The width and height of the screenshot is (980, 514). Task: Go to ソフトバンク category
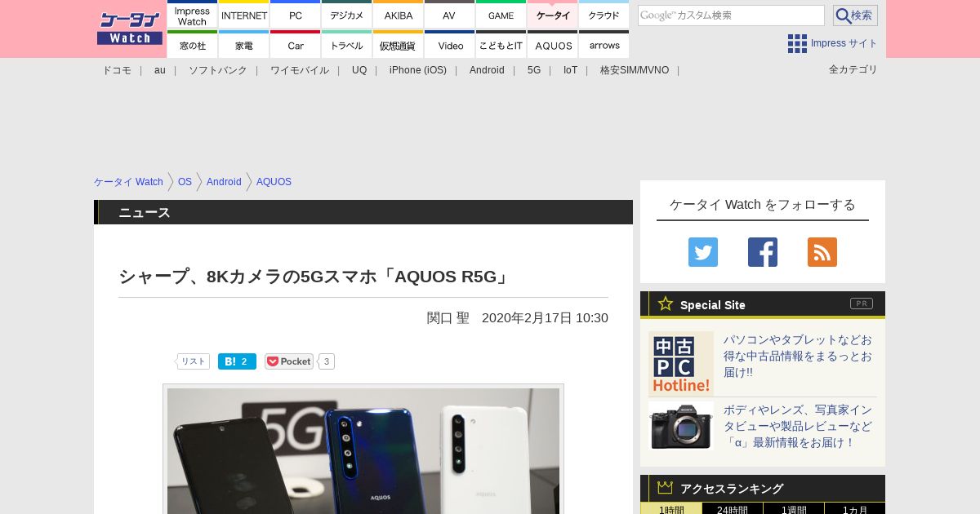(x=218, y=70)
